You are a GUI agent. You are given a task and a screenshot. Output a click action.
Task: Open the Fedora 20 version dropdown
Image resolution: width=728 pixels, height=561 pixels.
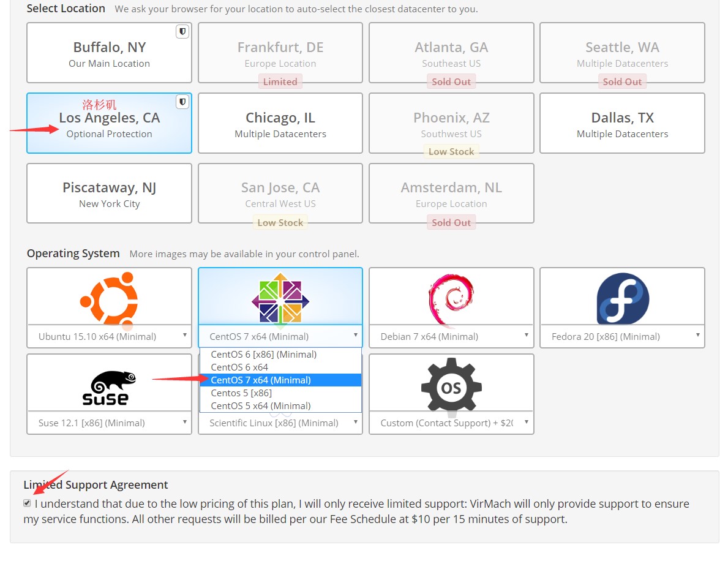coord(623,336)
